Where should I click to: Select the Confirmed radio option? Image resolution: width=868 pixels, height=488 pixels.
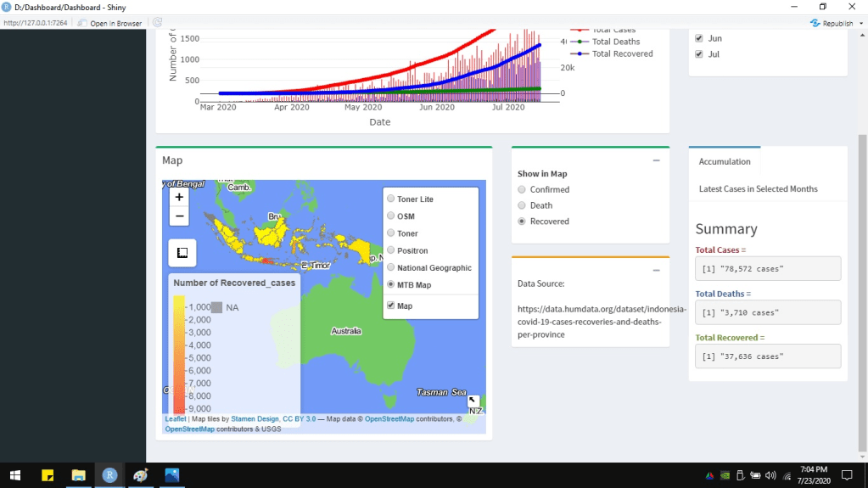click(x=522, y=190)
